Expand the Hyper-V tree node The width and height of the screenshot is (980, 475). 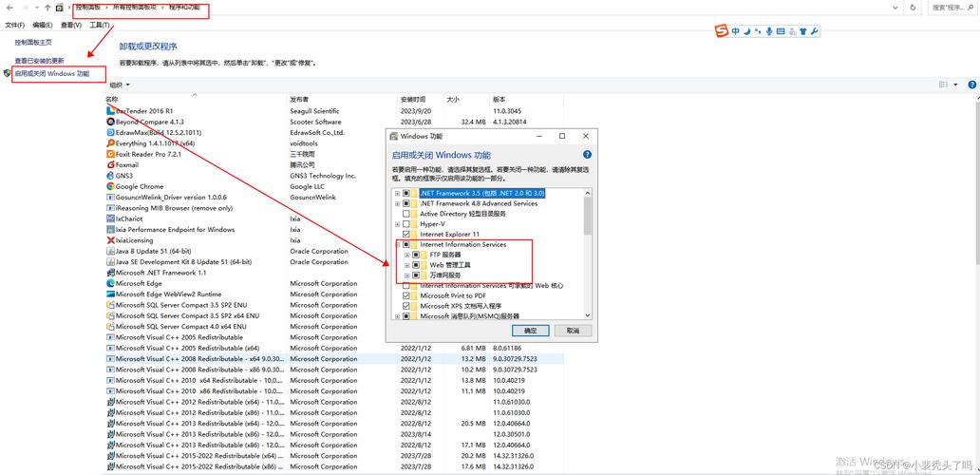(x=398, y=224)
